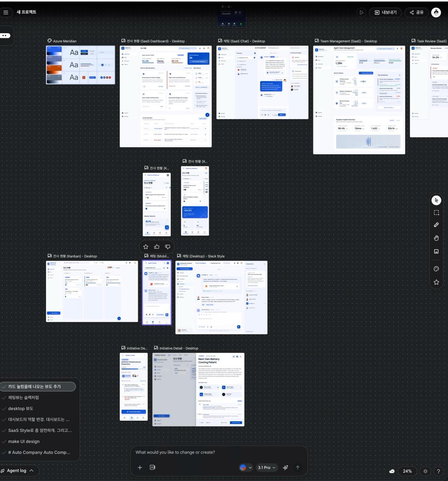Viewport: 448px width, 481px height.
Task: Click the cloud saved status icon
Action: (392, 471)
